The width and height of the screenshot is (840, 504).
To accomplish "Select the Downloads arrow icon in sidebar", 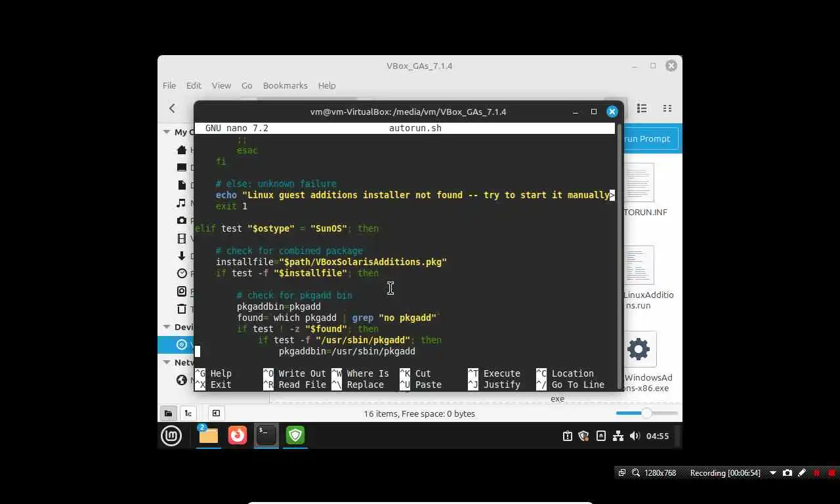I will pyautogui.click(x=182, y=256).
